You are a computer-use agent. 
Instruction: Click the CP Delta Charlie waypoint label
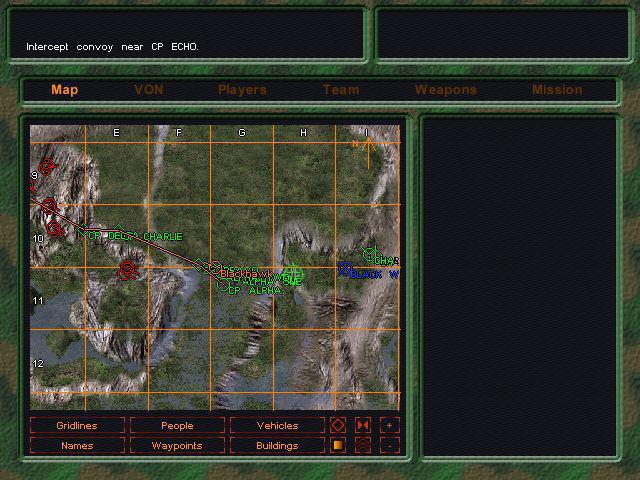pyautogui.click(x=134, y=237)
